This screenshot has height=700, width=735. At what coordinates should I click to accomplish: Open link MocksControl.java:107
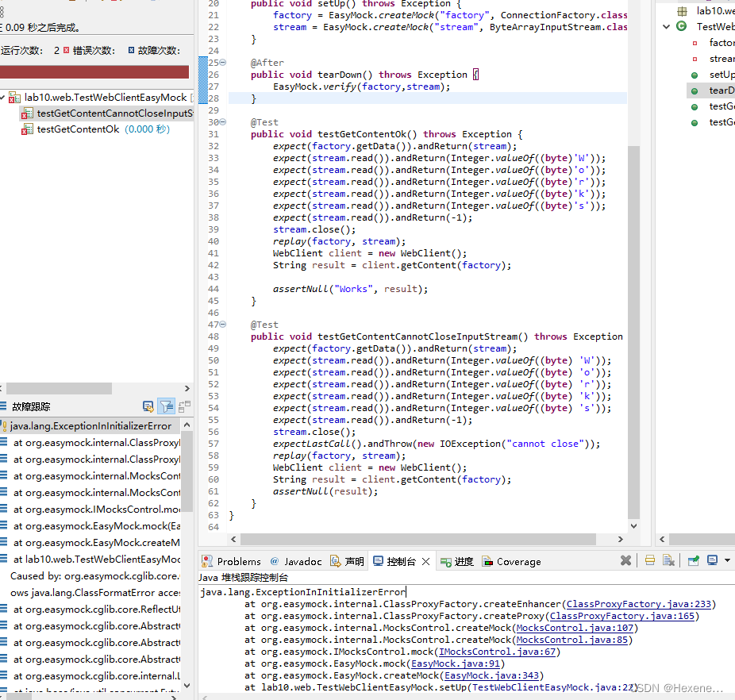575,628
